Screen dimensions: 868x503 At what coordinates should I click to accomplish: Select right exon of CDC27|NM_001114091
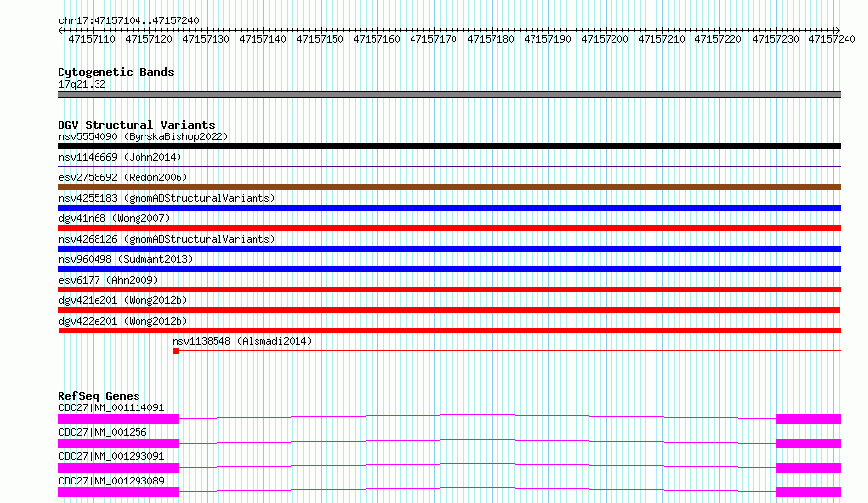coord(809,419)
